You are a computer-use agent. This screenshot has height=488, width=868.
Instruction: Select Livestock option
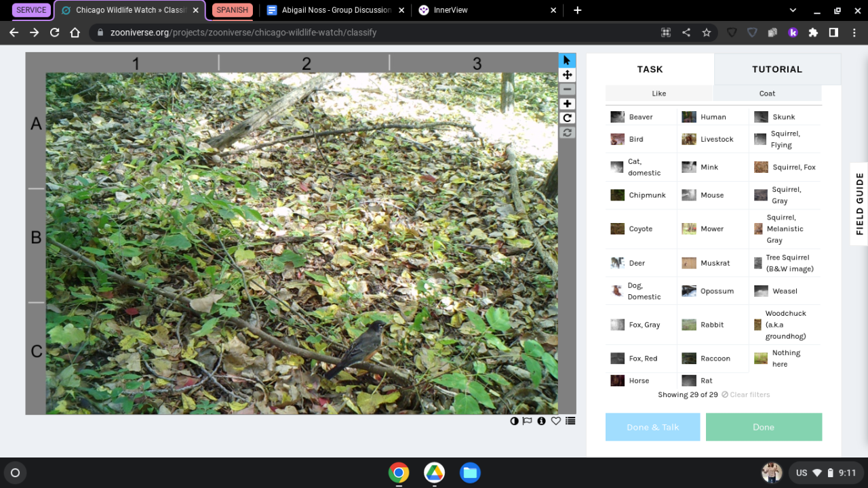click(713, 139)
